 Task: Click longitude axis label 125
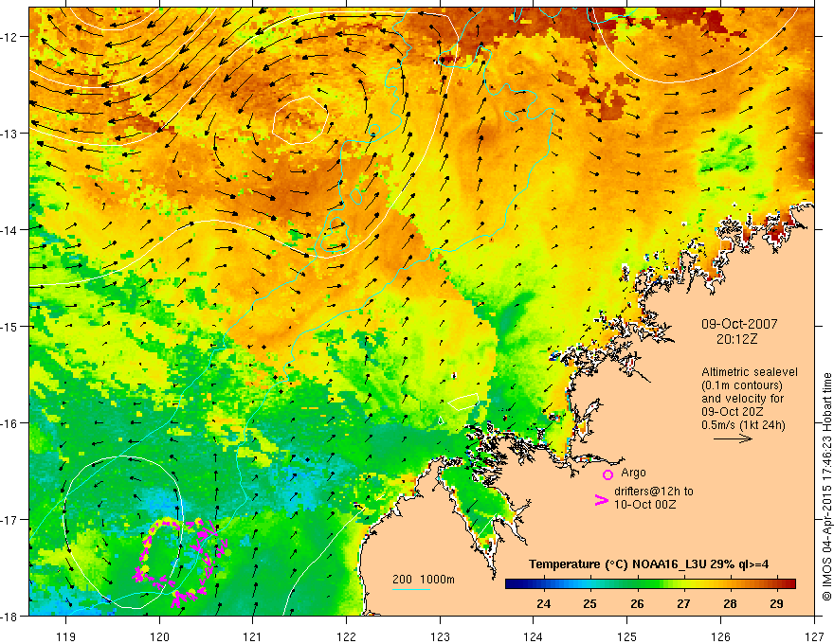click(627, 636)
